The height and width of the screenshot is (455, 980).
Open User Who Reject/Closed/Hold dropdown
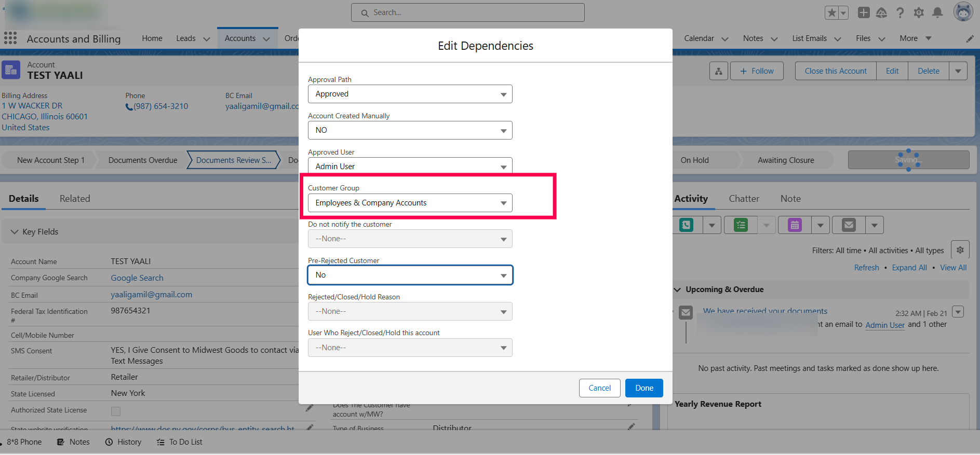point(410,348)
